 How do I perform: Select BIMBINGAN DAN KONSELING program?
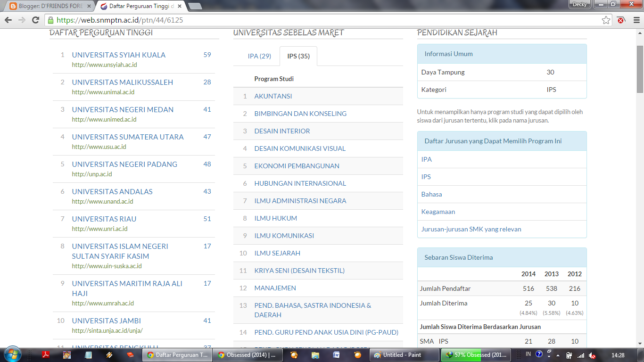point(300,114)
